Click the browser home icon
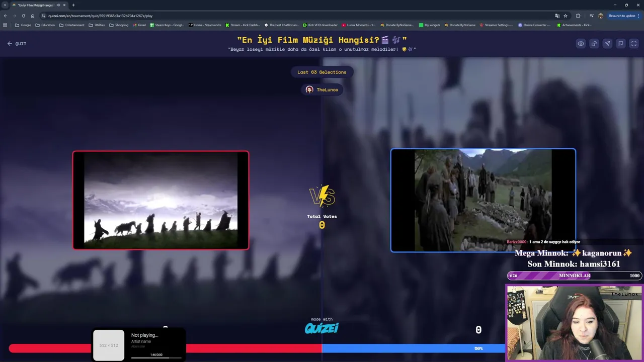 [x=33, y=16]
